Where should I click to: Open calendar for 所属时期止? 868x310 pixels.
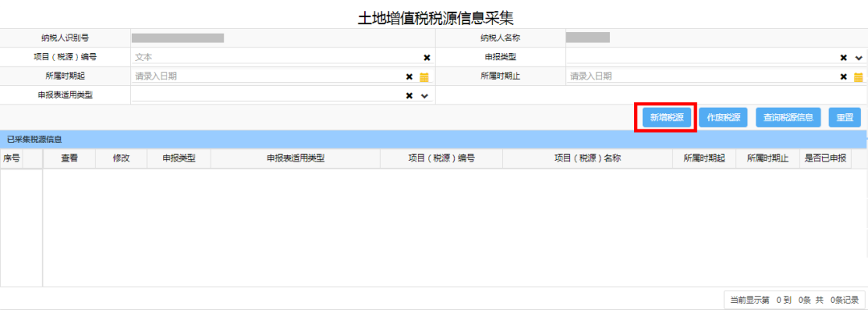tap(858, 77)
